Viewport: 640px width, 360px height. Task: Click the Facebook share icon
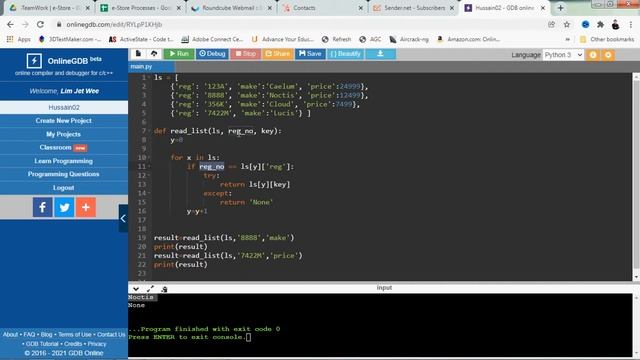tap(42, 207)
